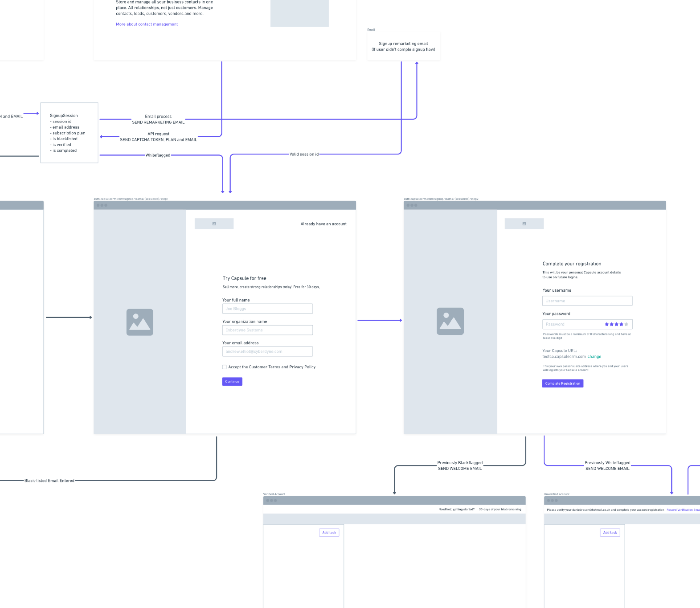This screenshot has height=608, width=700.
Task: Focus the Username input field
Action: 587,301
